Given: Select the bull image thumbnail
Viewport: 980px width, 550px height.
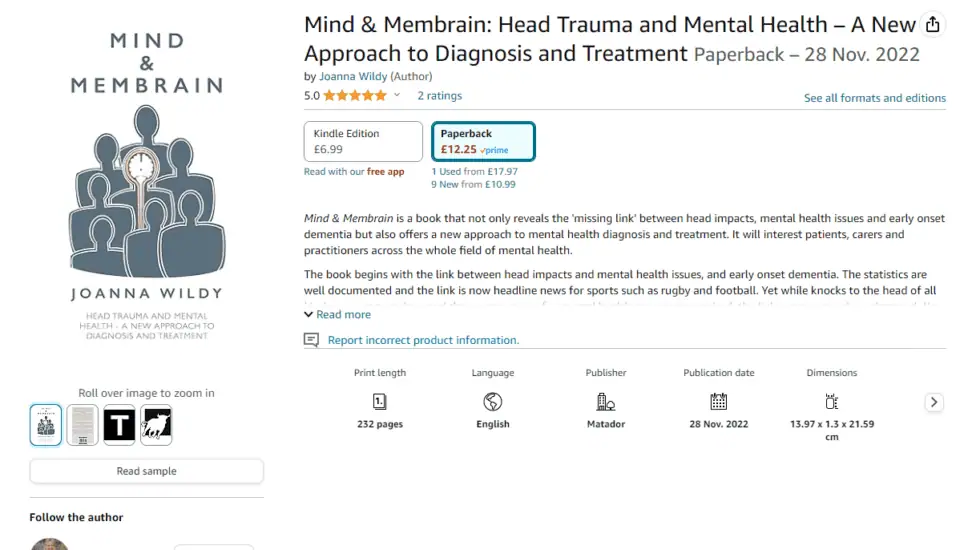Looking at the screenshot, I should pos(156,425).
